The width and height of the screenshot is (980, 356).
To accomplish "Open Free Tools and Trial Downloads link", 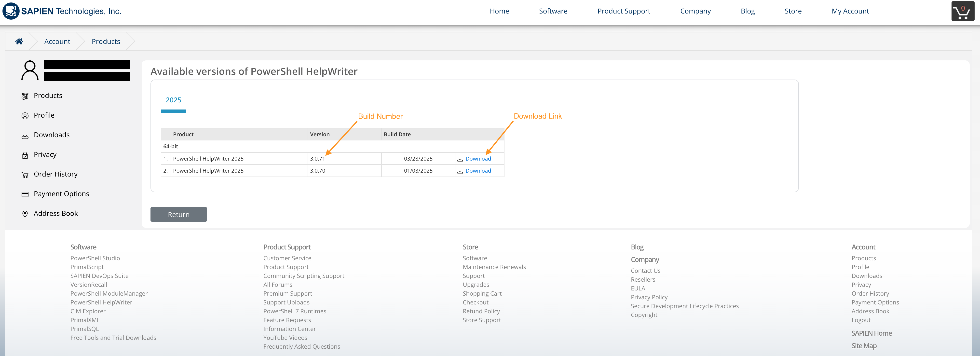I will click(x=113, y=338).
